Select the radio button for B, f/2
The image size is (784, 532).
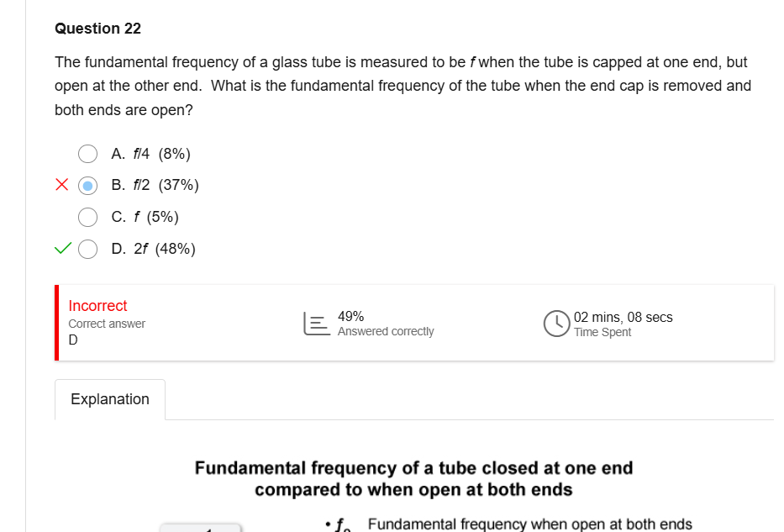click(88, 185)
